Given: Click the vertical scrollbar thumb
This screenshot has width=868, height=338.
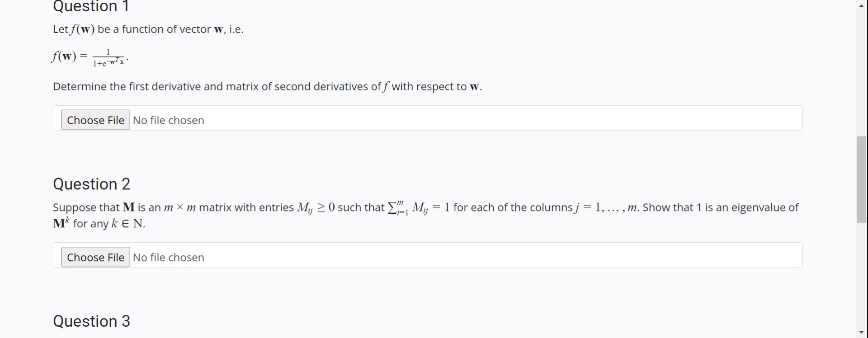Looking at the screenshot, I should click(862, 179).
